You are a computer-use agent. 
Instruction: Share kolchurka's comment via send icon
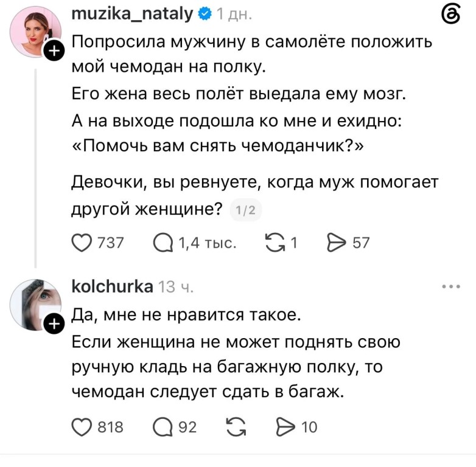click(x=285, y=427)
